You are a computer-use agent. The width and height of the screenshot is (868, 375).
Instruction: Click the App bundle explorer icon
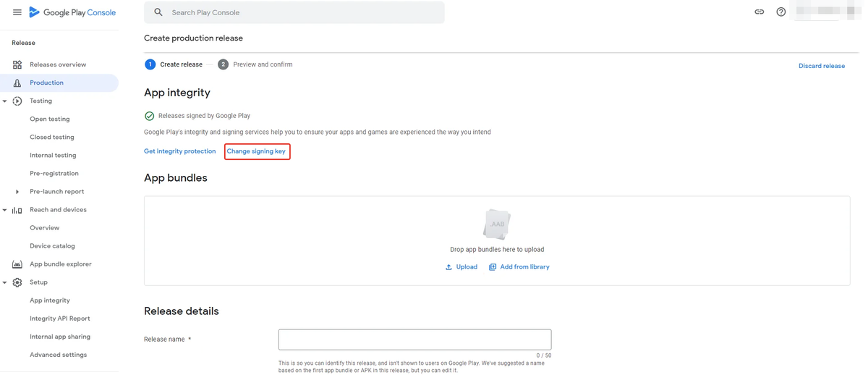coord(17,264)
